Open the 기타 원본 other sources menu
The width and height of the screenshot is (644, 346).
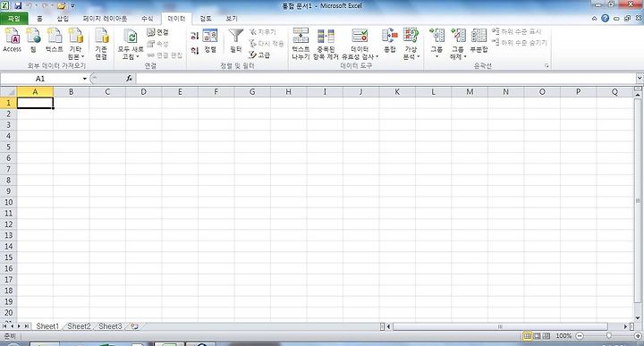coord(75,44)
